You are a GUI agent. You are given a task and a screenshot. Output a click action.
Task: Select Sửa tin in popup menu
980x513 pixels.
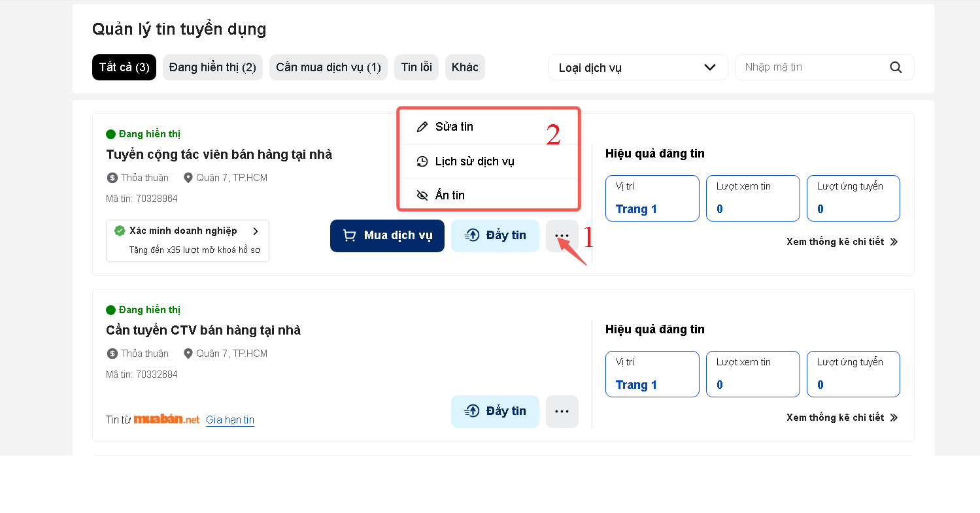coord(454,127)
